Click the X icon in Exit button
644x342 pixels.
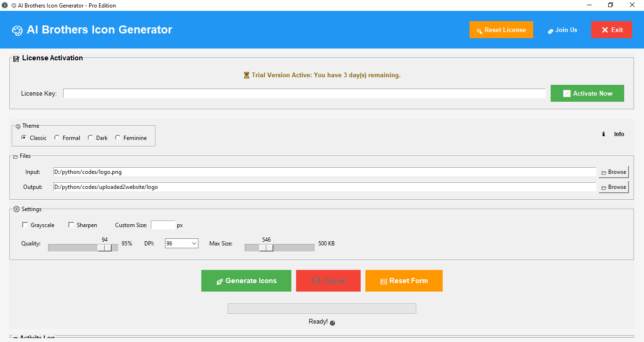(605, 30)
